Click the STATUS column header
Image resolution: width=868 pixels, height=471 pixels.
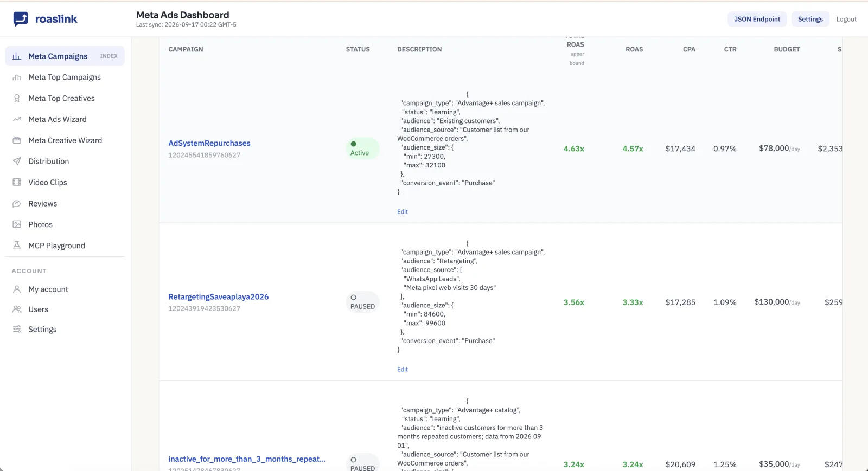coord(358,49)
